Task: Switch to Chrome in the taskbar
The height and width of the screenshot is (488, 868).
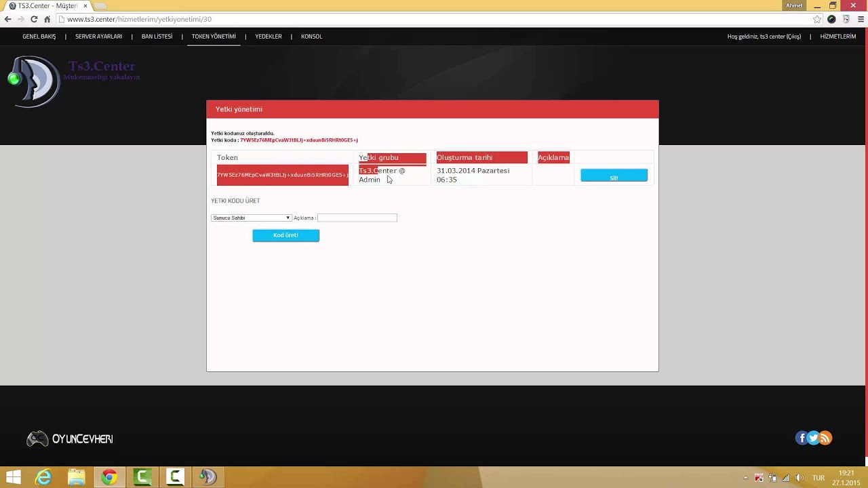Action: coord(109,477)
